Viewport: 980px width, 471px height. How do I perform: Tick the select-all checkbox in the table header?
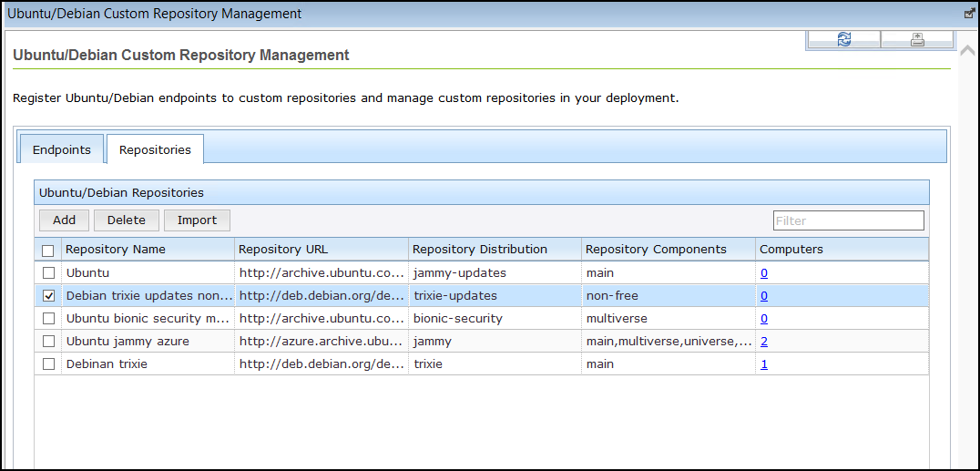47,251
